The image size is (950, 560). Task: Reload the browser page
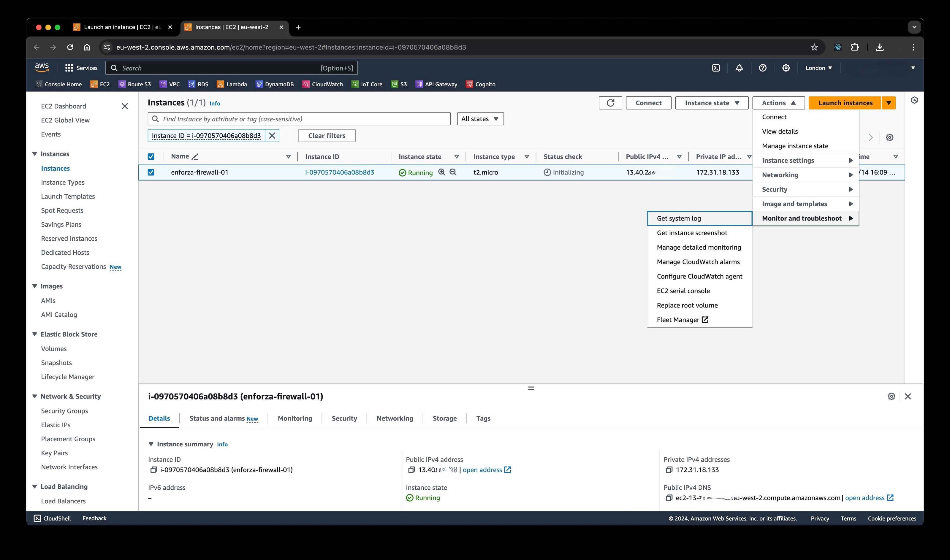click(70, 47)
